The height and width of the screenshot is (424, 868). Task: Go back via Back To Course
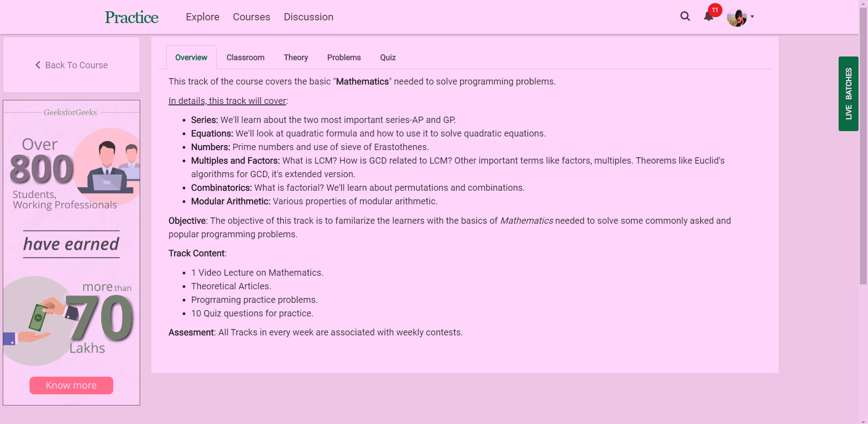[x=71, y=65]
